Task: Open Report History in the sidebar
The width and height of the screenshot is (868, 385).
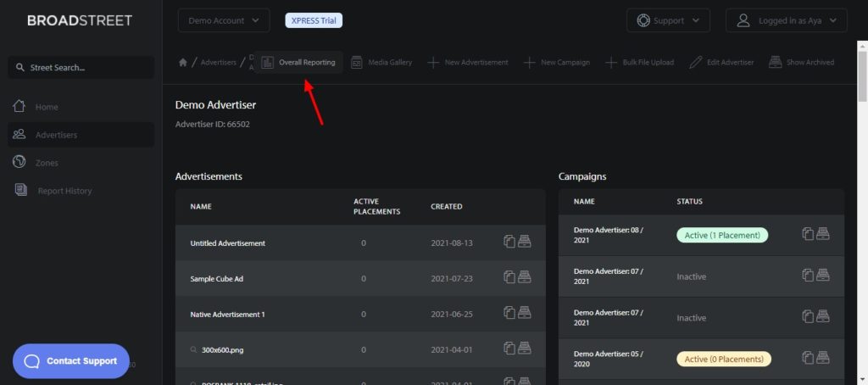Action: (81, 191)
